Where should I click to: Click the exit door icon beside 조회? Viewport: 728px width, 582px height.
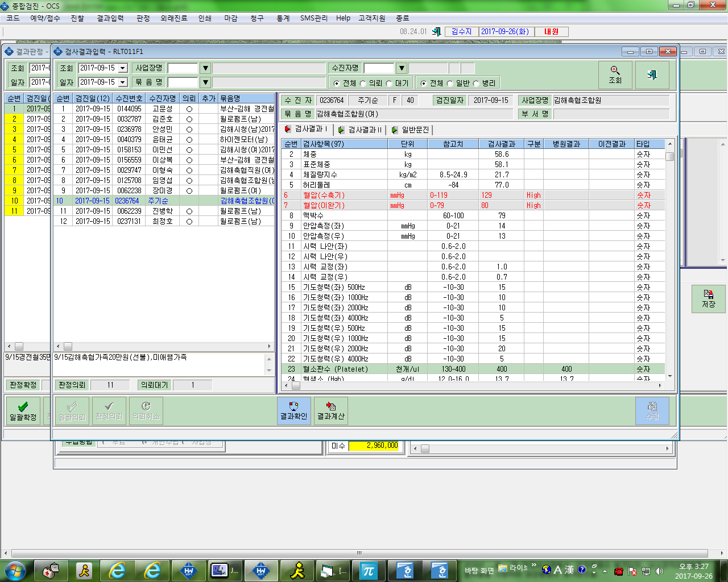click(x=652, y=74)
